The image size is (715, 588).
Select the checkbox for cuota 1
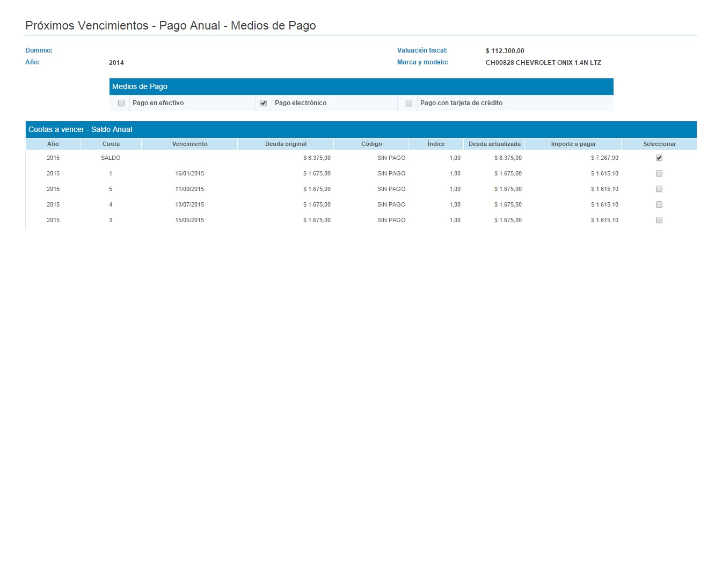[659, 173]
